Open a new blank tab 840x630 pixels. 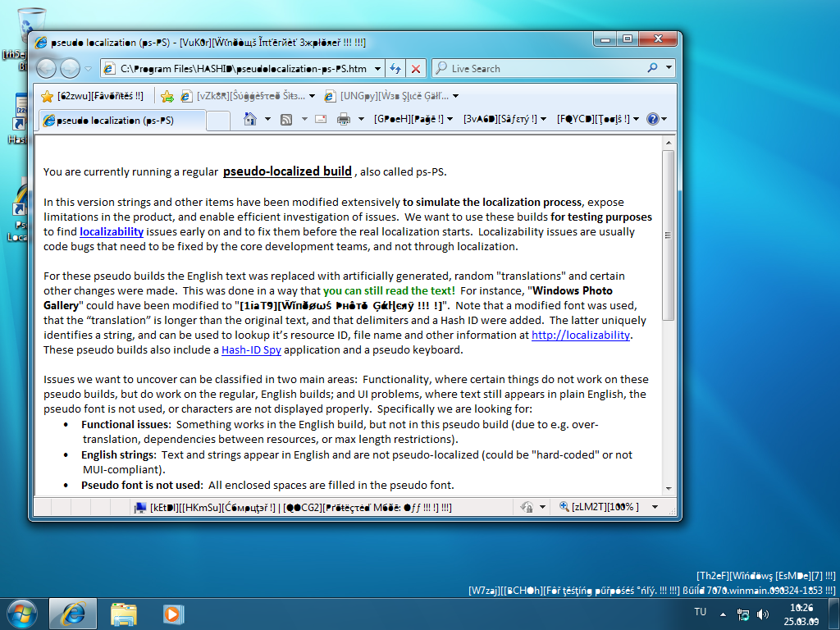217,121
